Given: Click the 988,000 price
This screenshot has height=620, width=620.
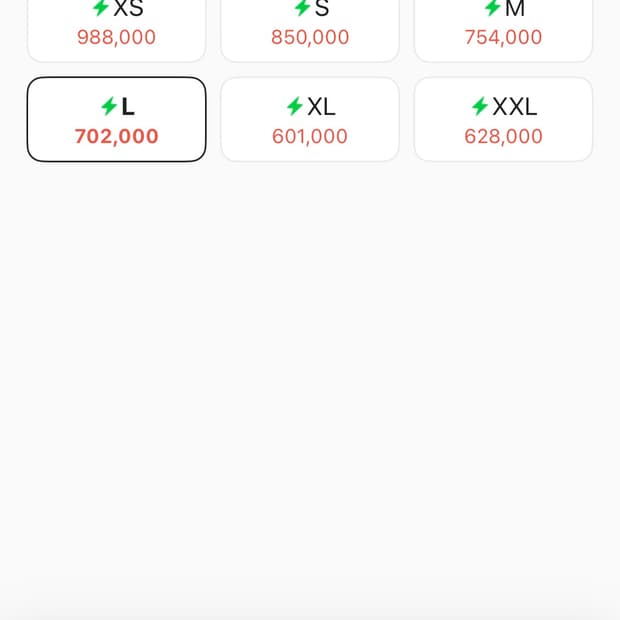Looking at the screenshot, I should (x=116, y=38).
